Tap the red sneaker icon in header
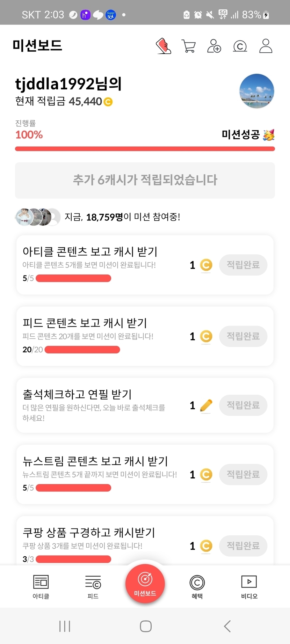This screenshot has height=644, width=290. [x=163, y=46]
